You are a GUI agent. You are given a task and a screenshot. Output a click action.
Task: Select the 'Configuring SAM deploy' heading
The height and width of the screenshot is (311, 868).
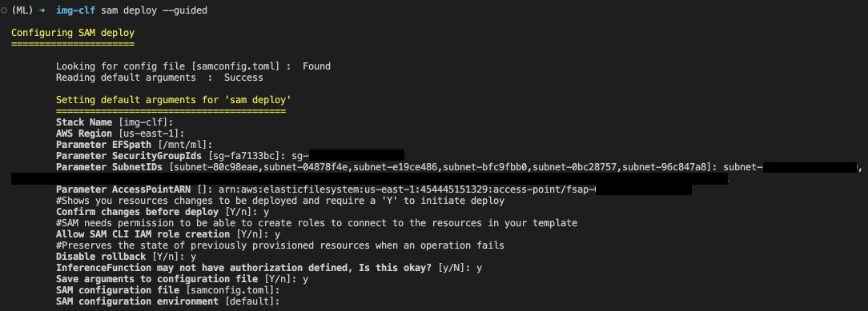click(73, 33)
